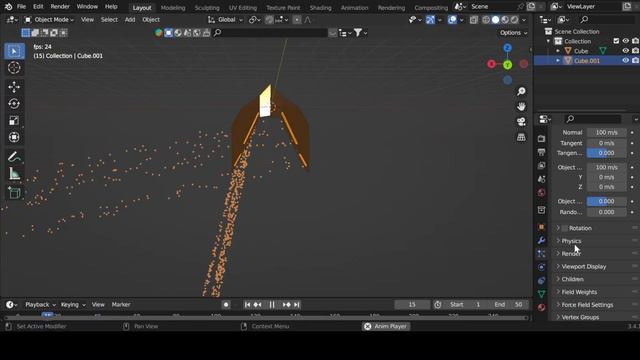Image resolution: width=640 pixels, height=360 pixels.
Task: Open the Marker timeline menu
Action: 121,304
